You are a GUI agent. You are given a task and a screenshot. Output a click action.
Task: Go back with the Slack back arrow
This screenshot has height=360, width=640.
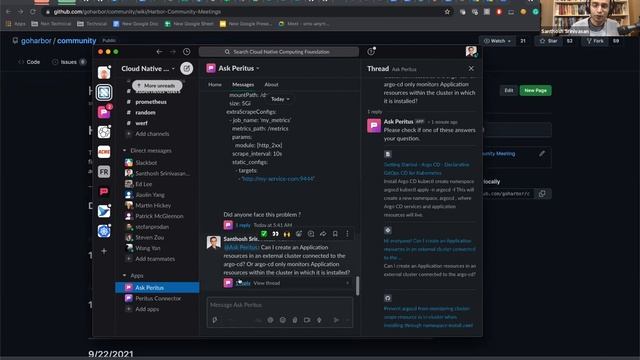coord(159,52)
